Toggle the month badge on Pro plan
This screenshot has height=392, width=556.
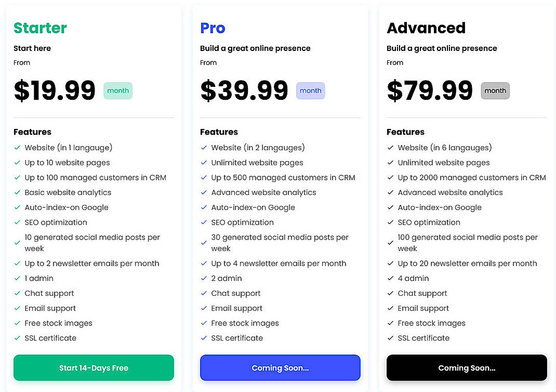[x=310, y=90]
